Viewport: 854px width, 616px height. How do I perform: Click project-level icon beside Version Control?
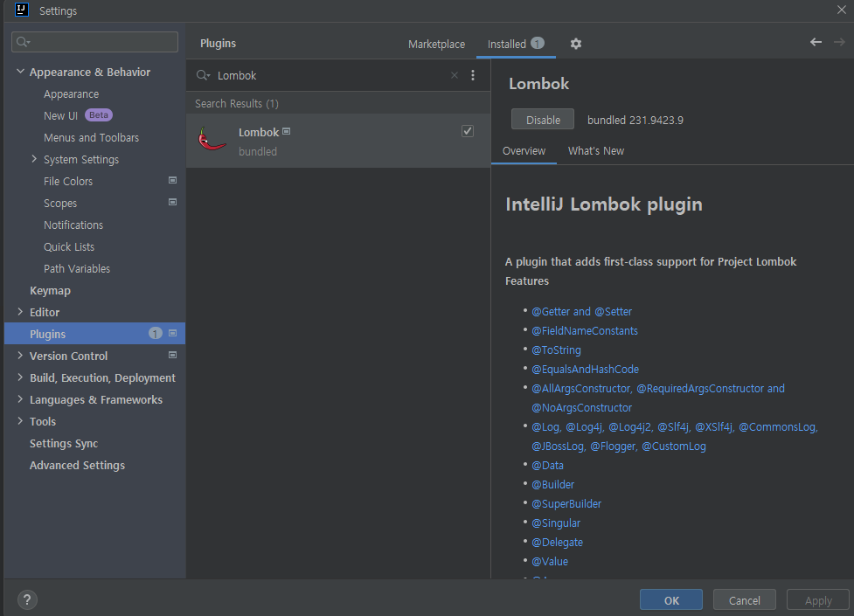point(173,355)
